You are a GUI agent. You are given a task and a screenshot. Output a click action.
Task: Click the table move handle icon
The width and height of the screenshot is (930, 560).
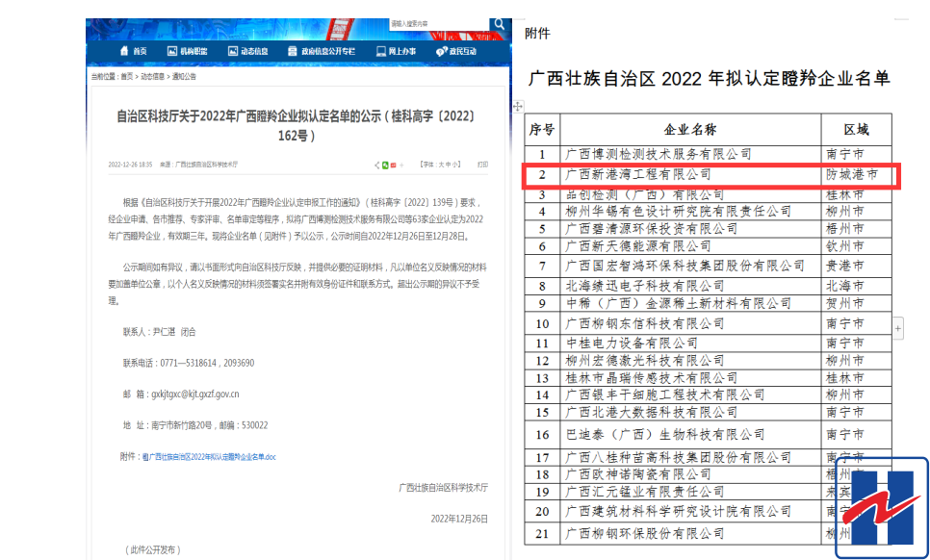519,106
